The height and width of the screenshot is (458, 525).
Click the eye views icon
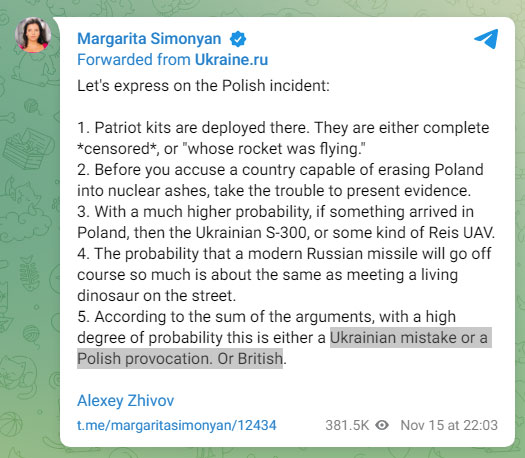point(382,425)
